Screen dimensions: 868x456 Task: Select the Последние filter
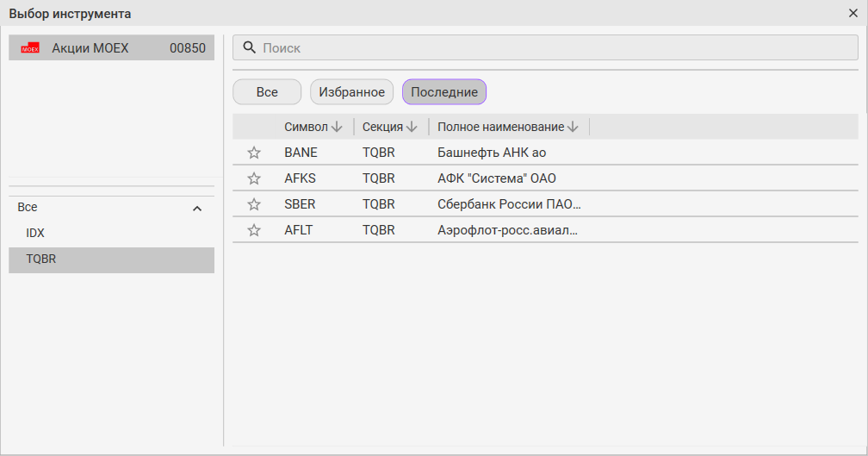coord(444,92)
